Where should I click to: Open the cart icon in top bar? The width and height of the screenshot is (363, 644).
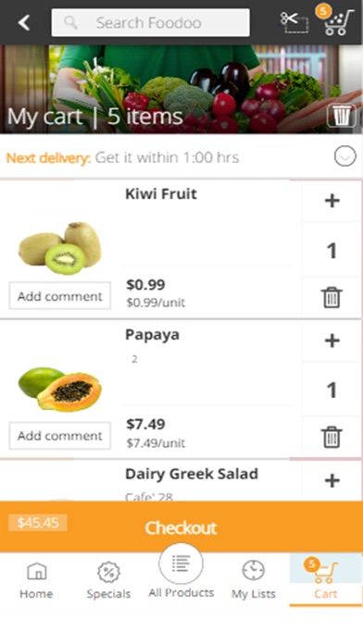coord(335,20)
